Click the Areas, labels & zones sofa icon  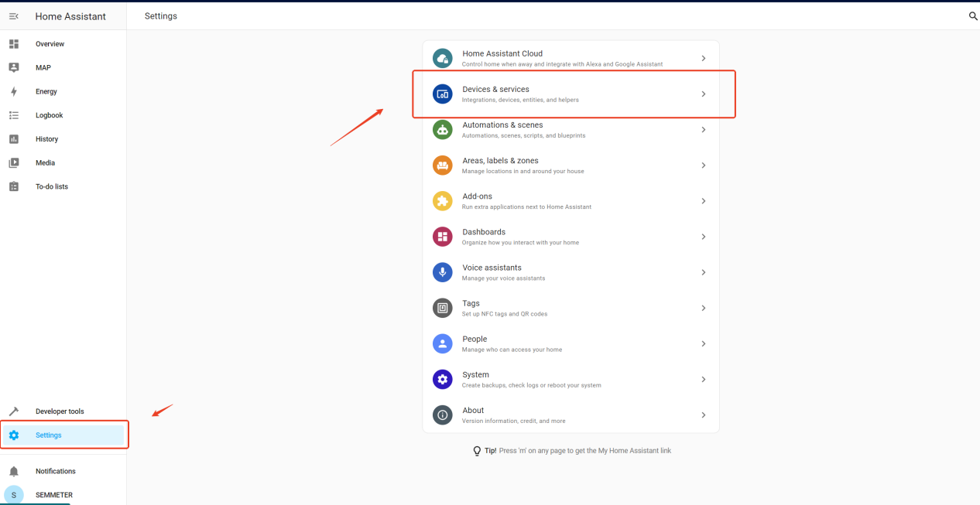[442, 165]
